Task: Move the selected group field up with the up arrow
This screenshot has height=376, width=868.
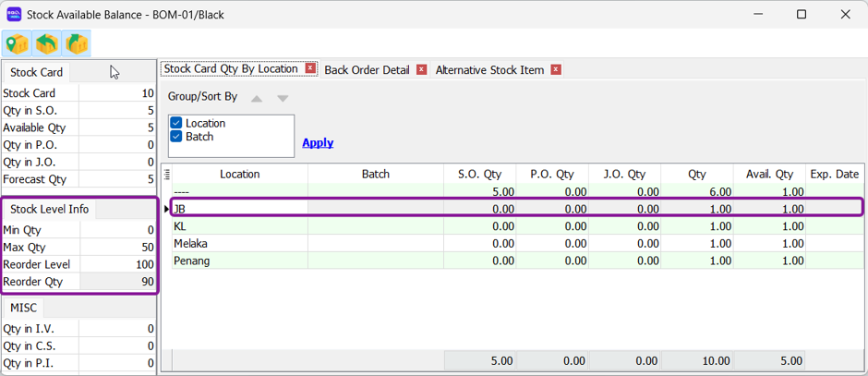Action: (x=257, y=98)
